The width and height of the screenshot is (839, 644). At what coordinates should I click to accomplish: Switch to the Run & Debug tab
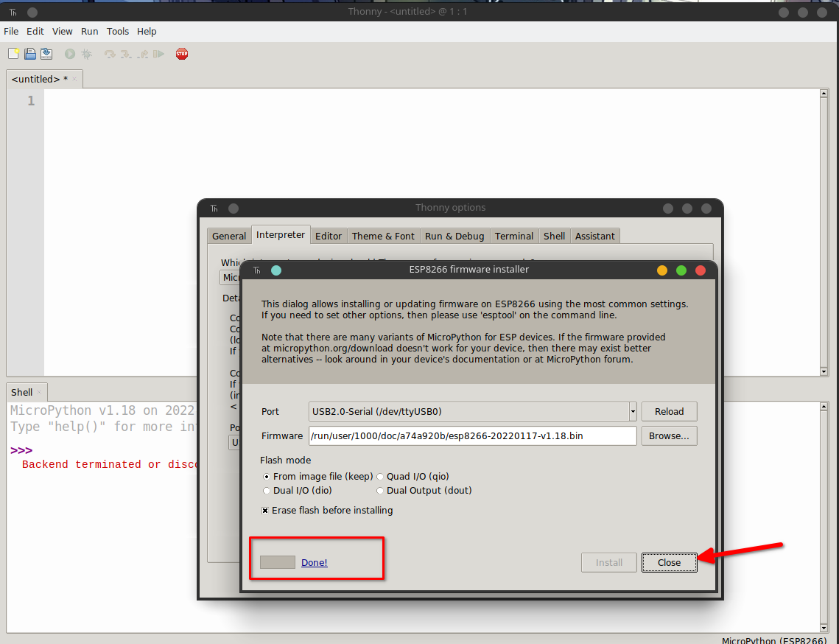click(x=454, y=236)
